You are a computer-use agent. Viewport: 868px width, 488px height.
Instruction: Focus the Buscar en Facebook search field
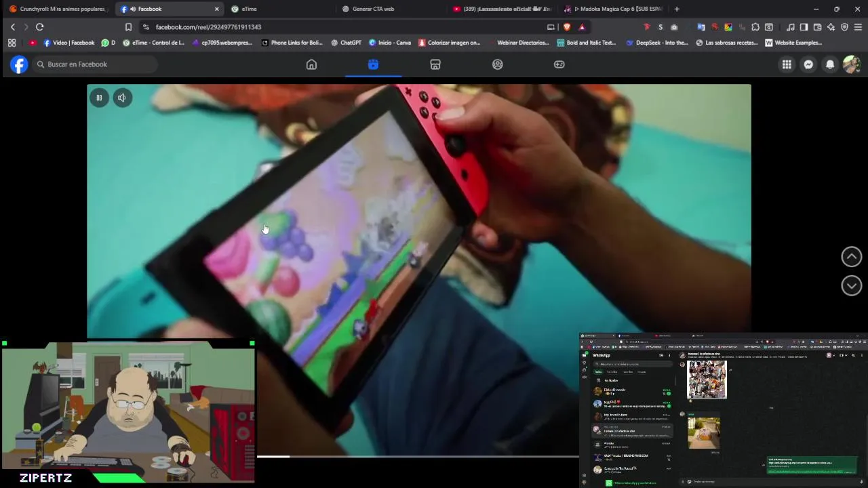(94, 64)
